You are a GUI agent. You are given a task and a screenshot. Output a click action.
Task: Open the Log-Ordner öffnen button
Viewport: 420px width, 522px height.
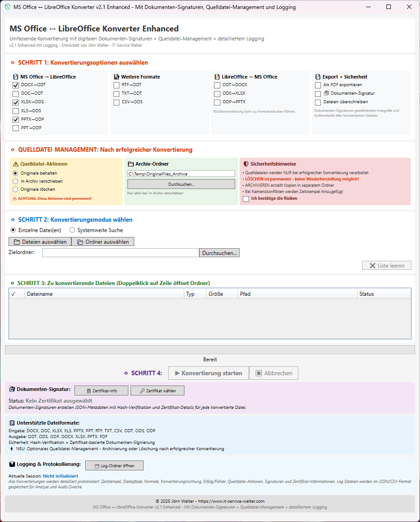tap(114, 466)
